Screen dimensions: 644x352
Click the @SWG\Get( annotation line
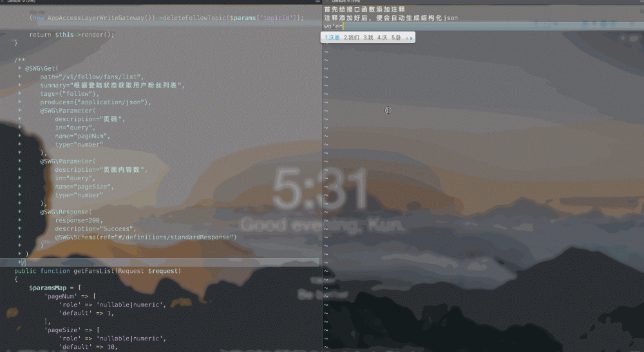[x=42, y=68]
